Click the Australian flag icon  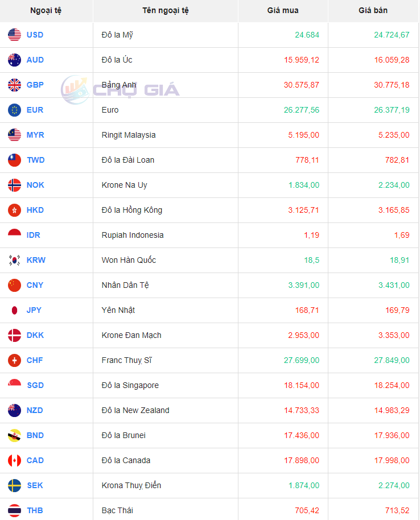pos(15,60)
